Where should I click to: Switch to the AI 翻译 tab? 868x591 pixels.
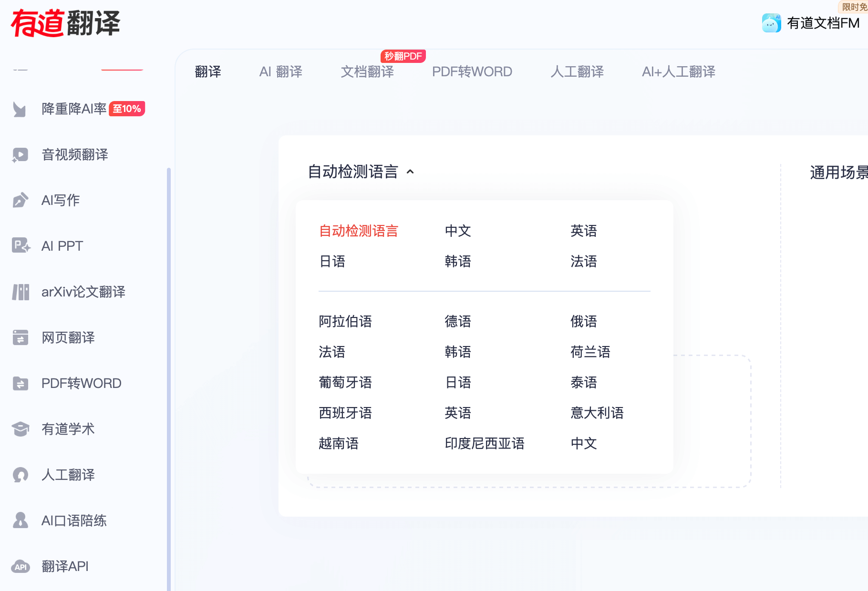pyautogui.click(x=280, y=71)
